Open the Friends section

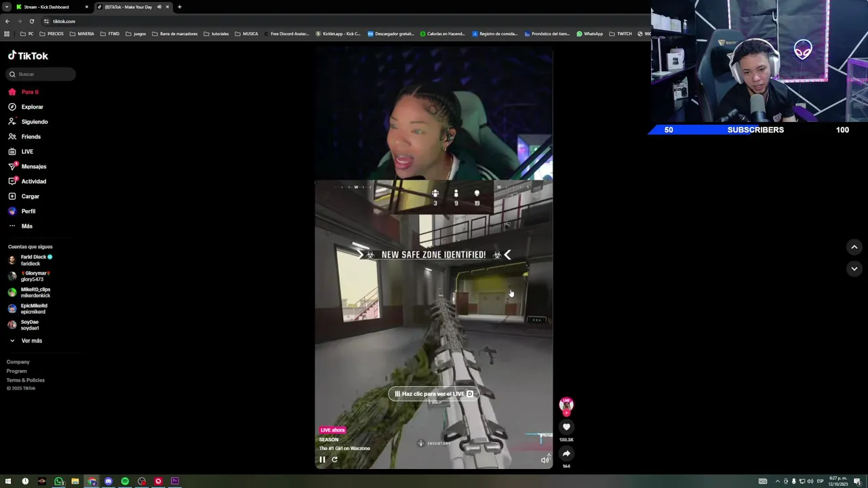click(x=24, y=137)
